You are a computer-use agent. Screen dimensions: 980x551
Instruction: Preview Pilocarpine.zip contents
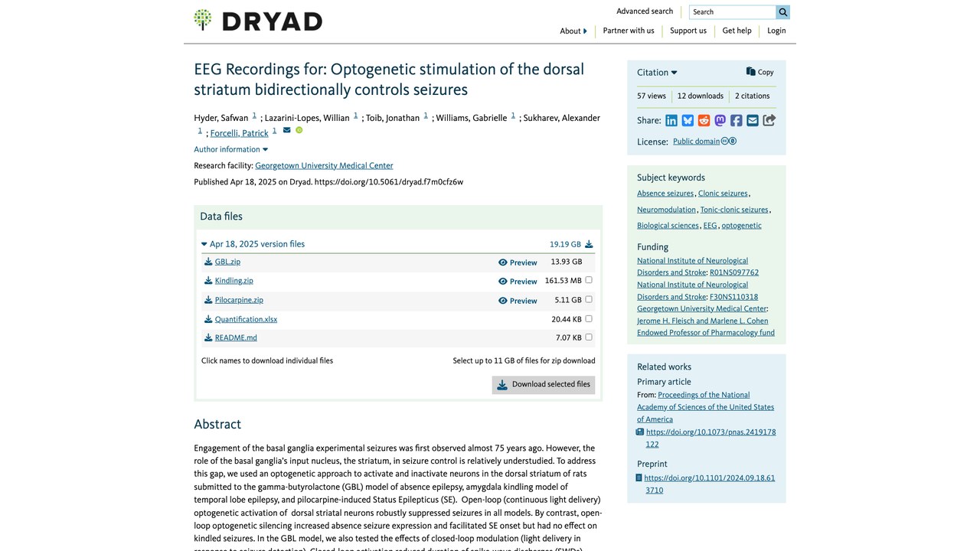tap(518, 301)
